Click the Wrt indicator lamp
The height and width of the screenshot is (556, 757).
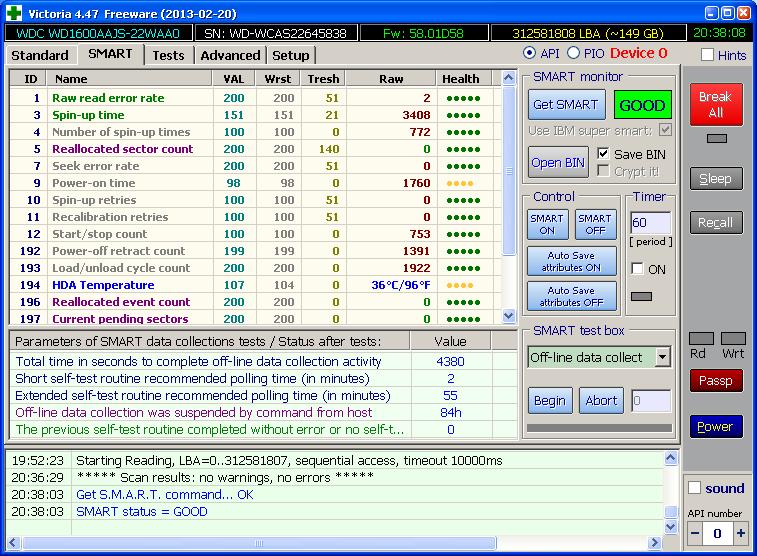(733, 338)
